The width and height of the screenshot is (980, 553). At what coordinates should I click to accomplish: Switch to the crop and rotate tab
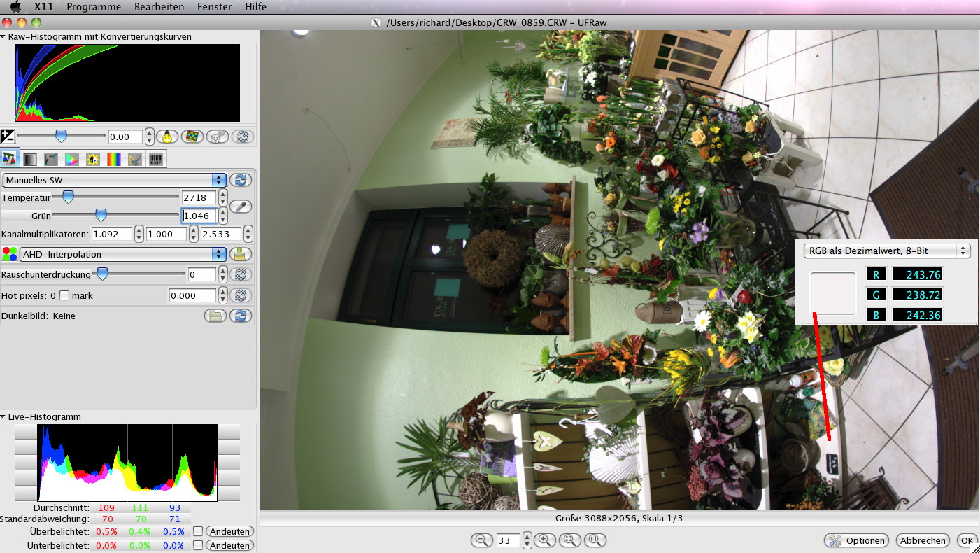134,160
